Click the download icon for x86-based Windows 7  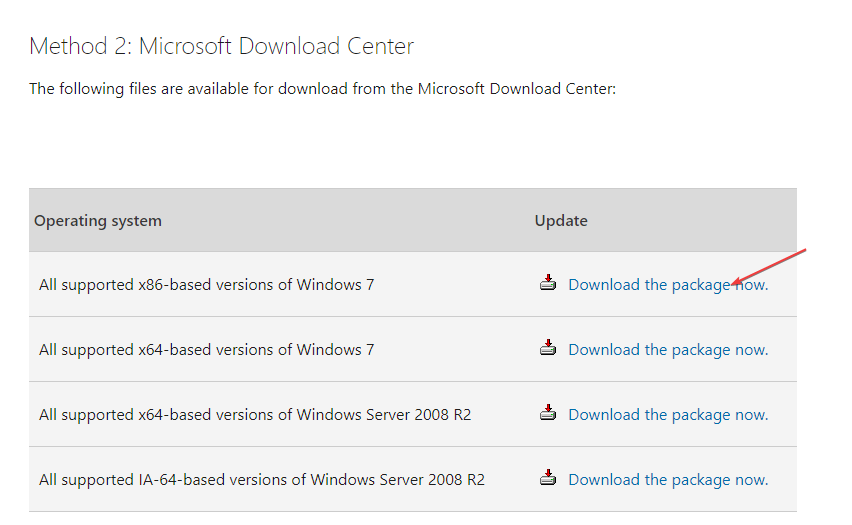(548, 282)
